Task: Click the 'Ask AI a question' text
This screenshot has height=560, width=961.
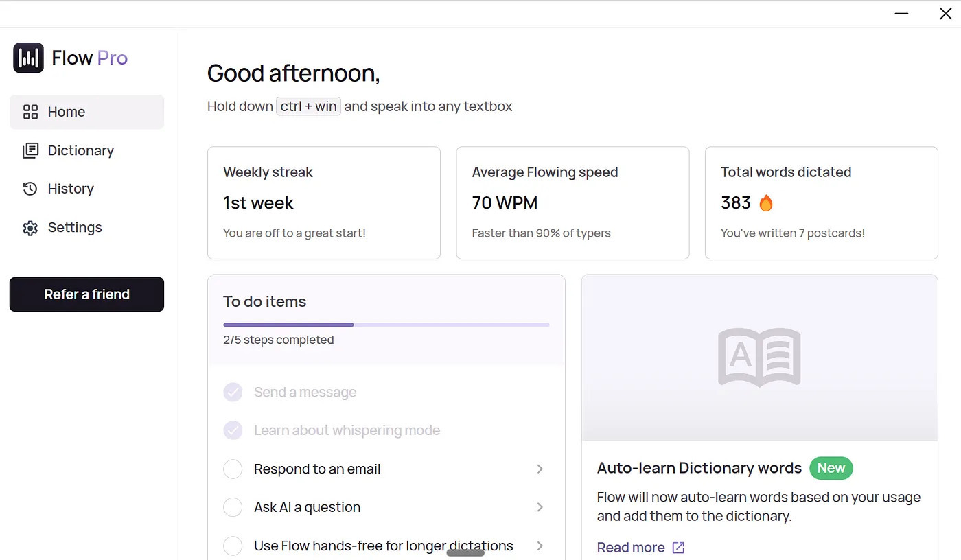Action: pos(307,507)
